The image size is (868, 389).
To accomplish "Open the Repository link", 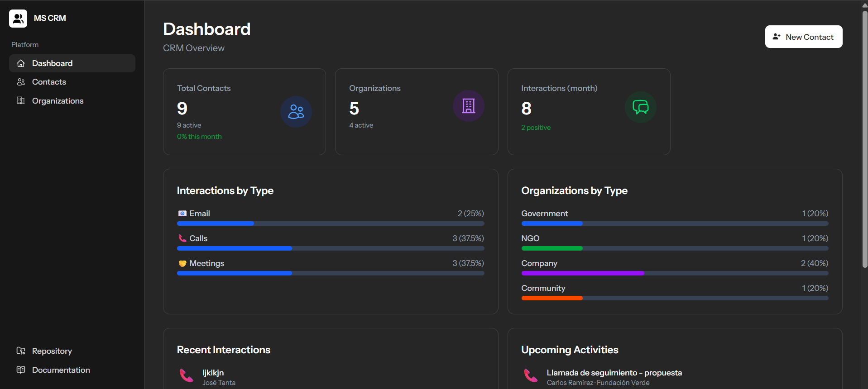I will pyautogui.click(x=52, y=351).
